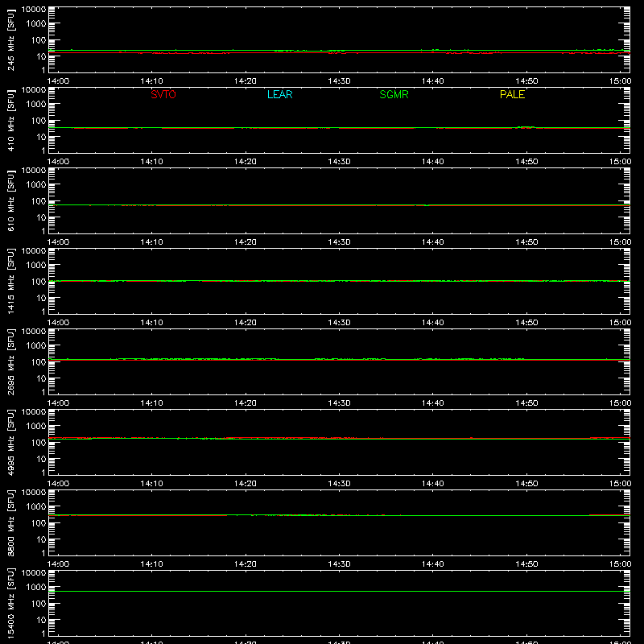Screen dimensions: 644x644
Task: Click 14:30 time label of 410 MHz plot
Action: click(339, 162)
